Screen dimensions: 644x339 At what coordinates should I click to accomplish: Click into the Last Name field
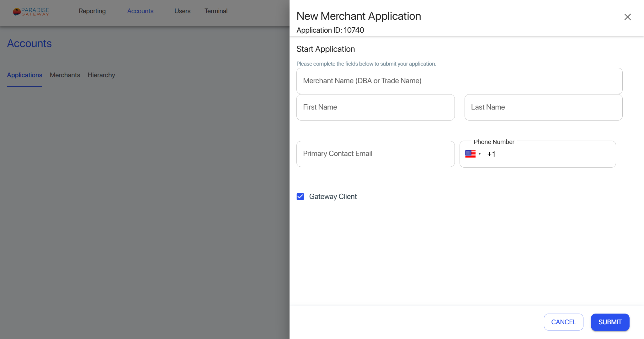[543, 107]
